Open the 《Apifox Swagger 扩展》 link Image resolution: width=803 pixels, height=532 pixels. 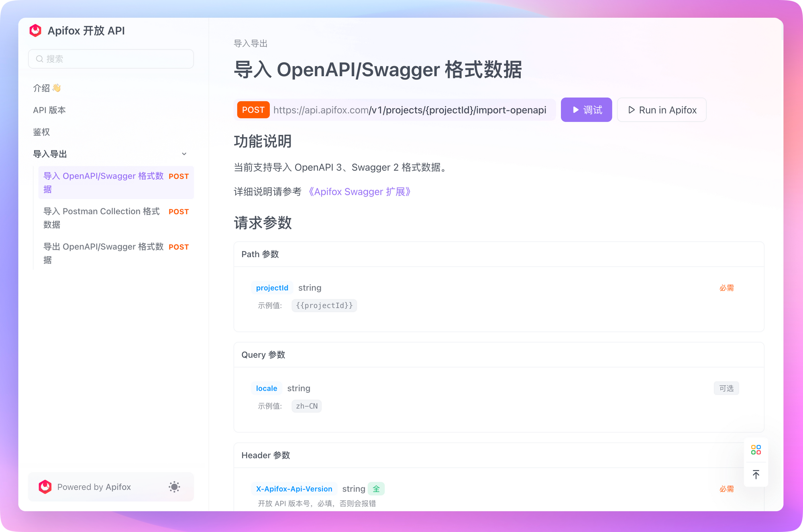point(360,192)
